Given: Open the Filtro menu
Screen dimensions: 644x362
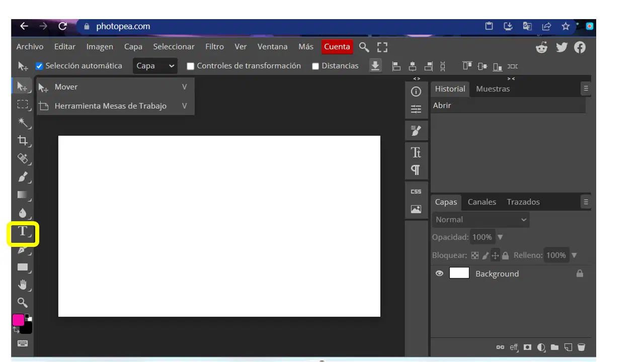Looking at the screenshot, I should pos(214,47).
